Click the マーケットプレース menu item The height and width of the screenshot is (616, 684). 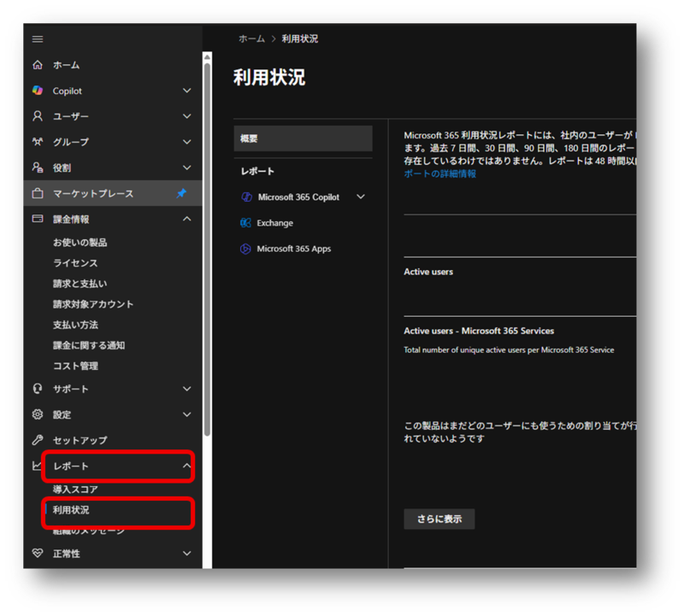113,193
